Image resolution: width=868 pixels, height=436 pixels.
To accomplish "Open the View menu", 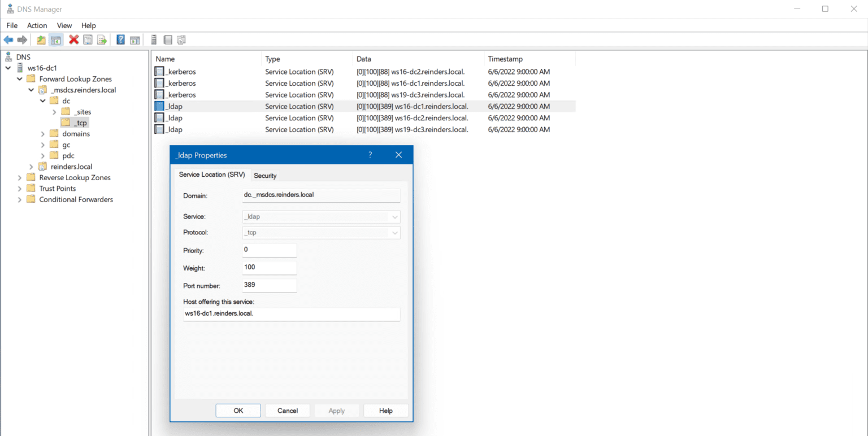I will tap(64, 25).
